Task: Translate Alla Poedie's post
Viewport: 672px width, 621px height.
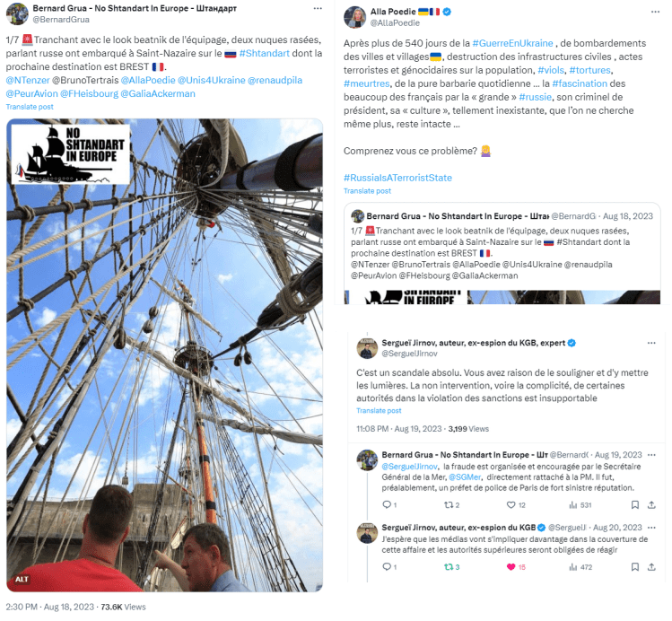Action: pyautogui.click(x=367, y=191)
